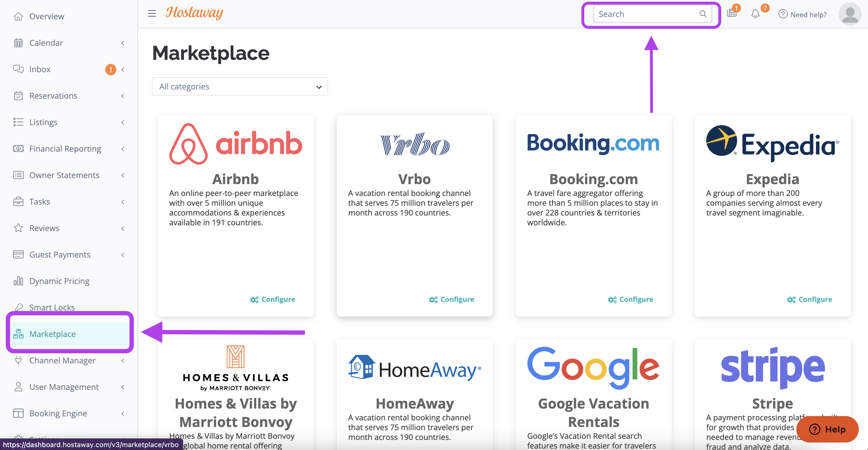
Task: Click the Dynamic Pricing chart icon
Action: click(x=18, y=281)
